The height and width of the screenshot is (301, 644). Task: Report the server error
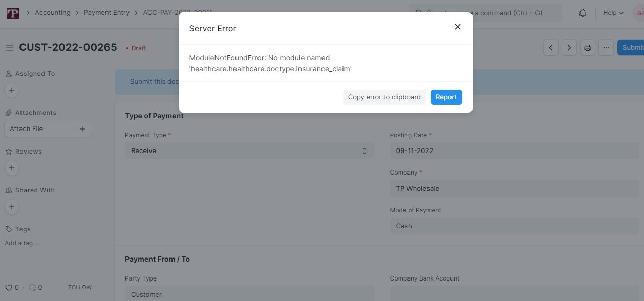coord(446,97)
